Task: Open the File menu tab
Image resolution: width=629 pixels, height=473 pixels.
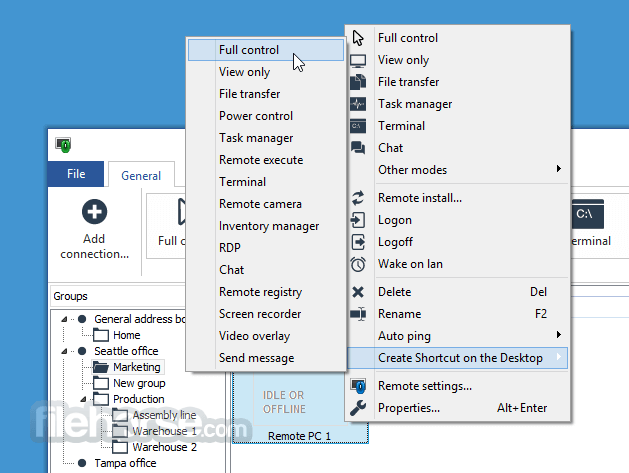Action: (x=76, y=174)
